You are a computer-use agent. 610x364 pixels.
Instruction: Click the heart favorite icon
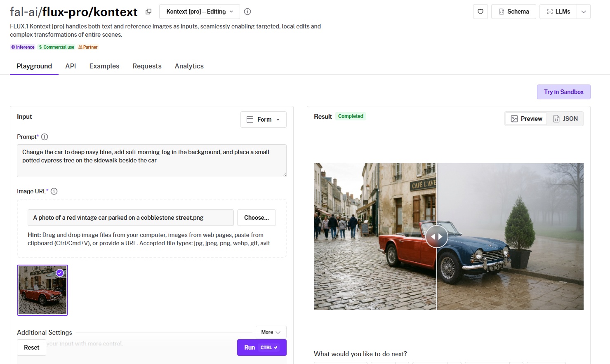point(480,12)
